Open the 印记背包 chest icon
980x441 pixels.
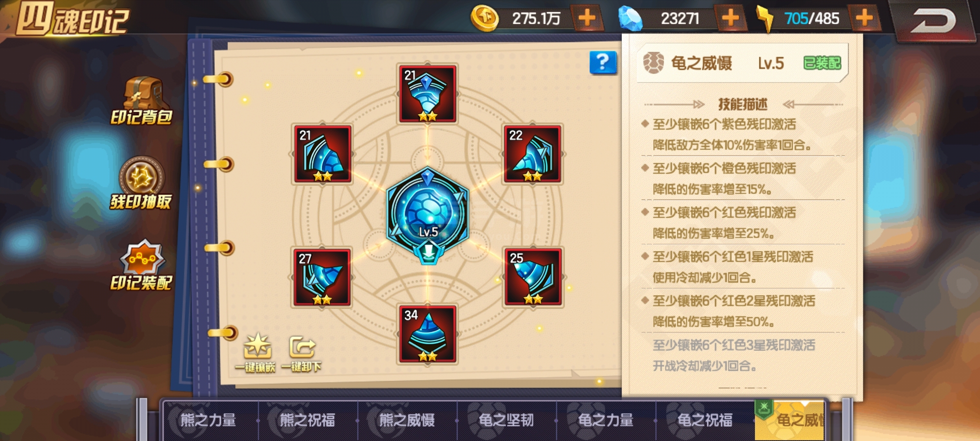pyautogui.click(x=141, y=101)
